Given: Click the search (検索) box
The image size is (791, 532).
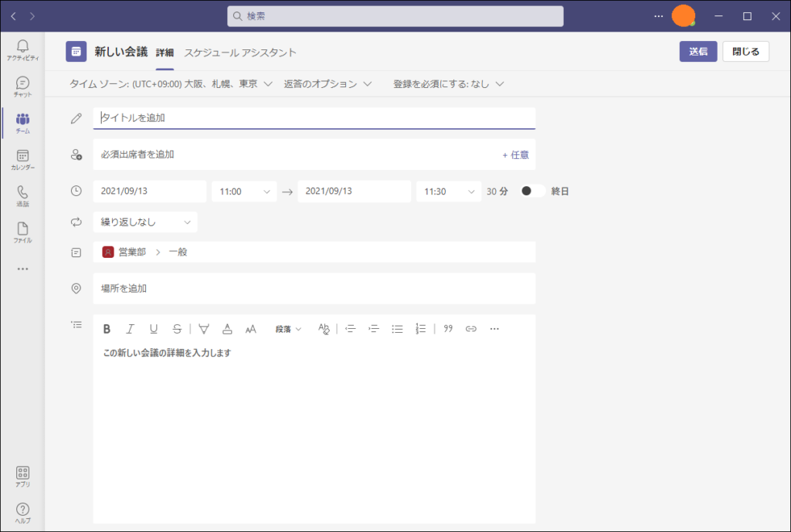Looking at the screenshot, I should [395, 16].
